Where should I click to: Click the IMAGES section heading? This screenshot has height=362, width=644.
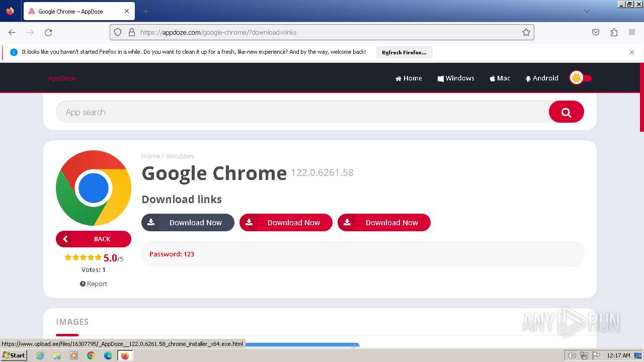coord(72,322)
